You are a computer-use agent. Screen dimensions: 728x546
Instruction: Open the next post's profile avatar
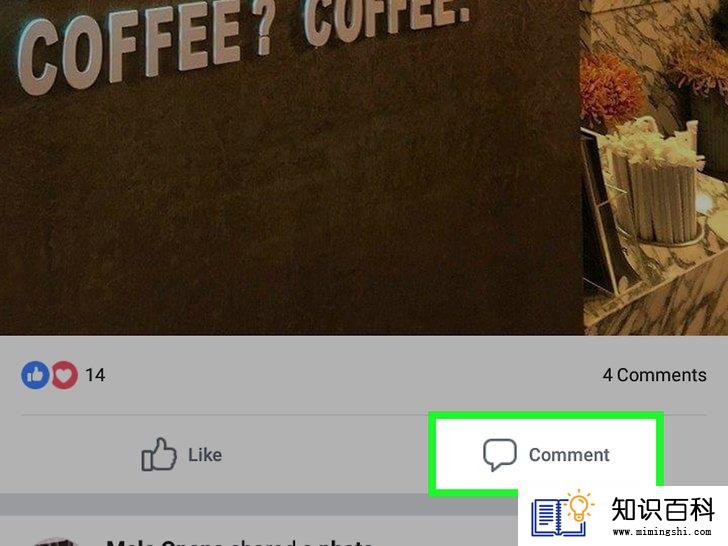[55, 542]
